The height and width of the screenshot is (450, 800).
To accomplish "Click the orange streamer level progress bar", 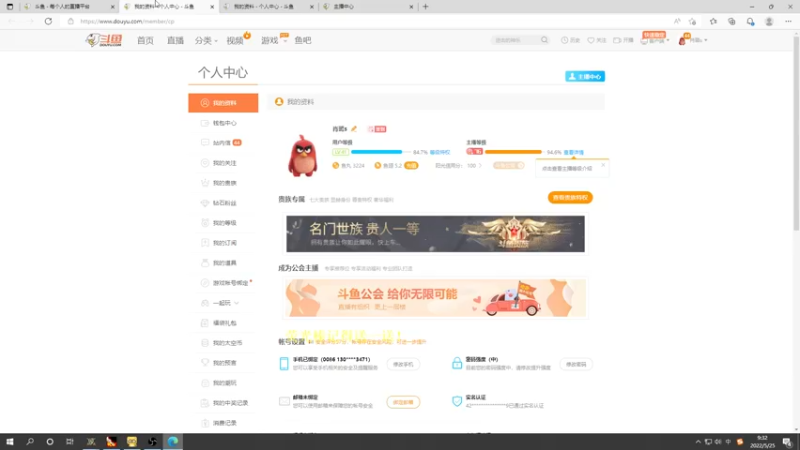I will point(514,152).
